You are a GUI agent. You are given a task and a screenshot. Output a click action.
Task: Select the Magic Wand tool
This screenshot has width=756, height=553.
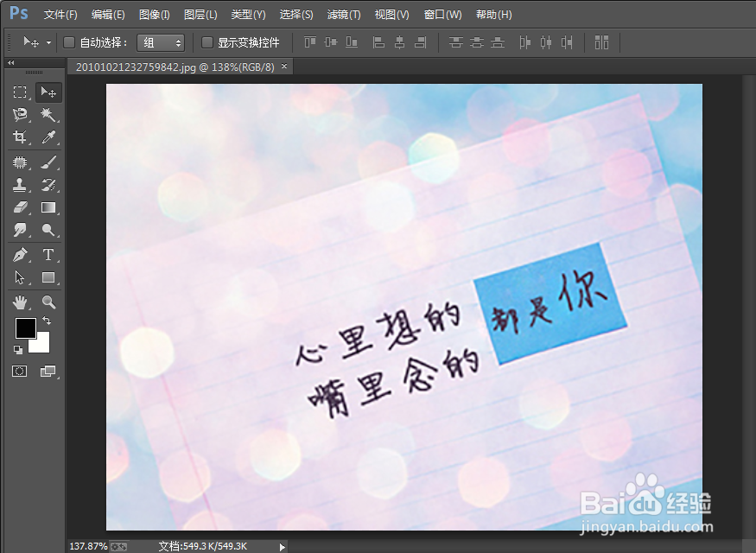pos(48,115)
